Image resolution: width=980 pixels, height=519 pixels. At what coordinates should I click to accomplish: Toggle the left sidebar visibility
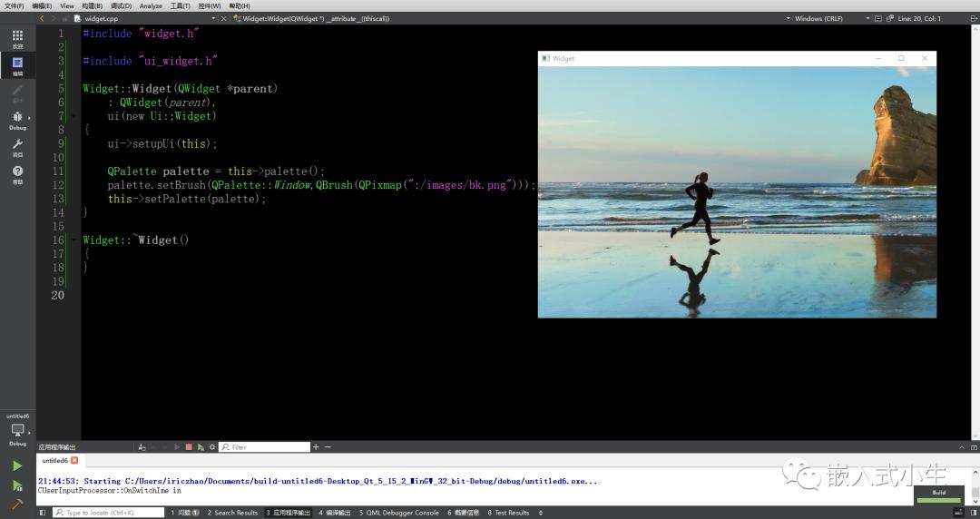[x=43, y=513]
